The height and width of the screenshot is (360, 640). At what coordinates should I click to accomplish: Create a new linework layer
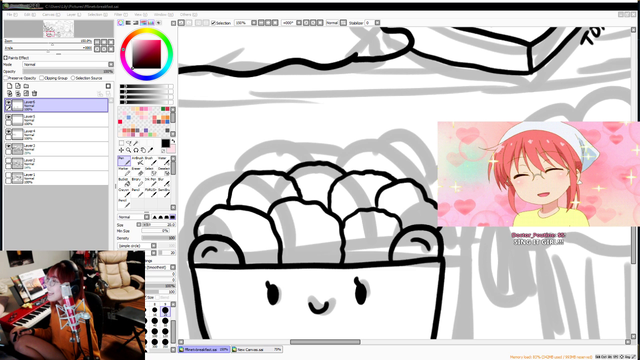(18, 86)
